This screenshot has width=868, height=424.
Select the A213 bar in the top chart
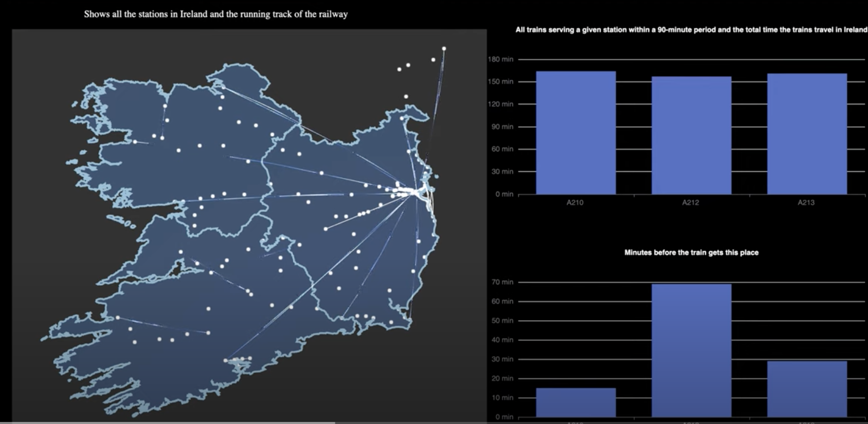[x=807, y=134]
